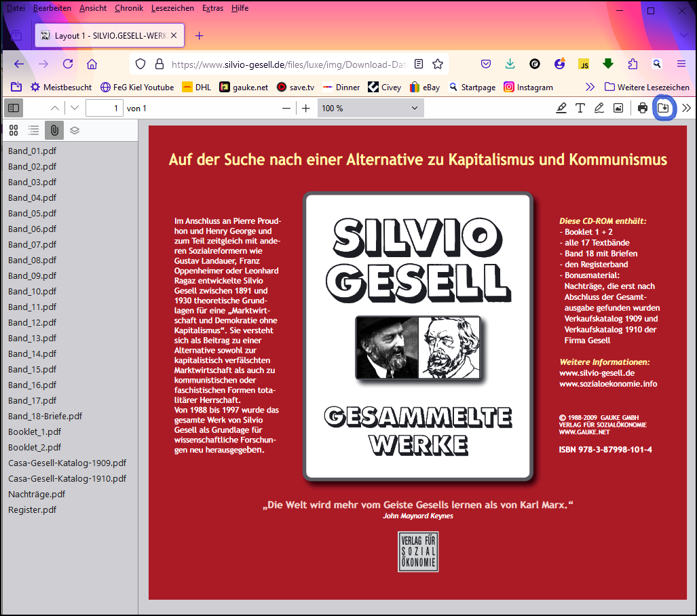Select the draw pencil tool
The image size is (697, 616).
click(x=599, y=108)
